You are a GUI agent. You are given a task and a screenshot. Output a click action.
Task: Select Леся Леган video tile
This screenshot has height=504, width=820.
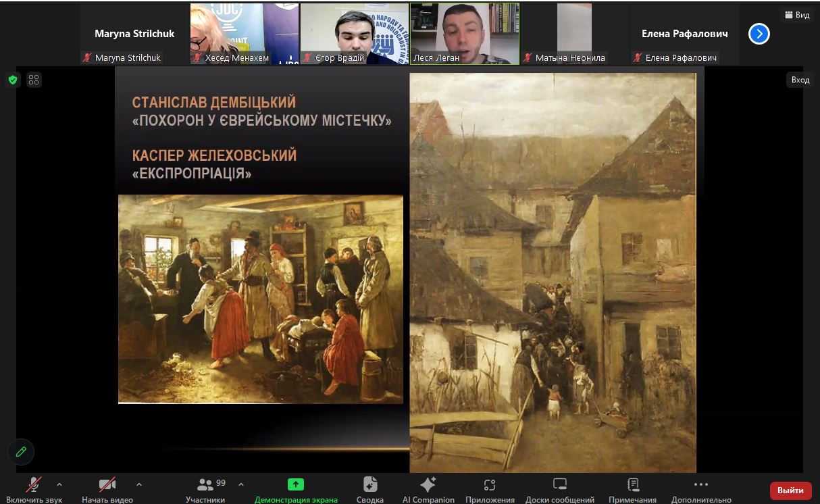pyautogui.click(x=465, y=34)
